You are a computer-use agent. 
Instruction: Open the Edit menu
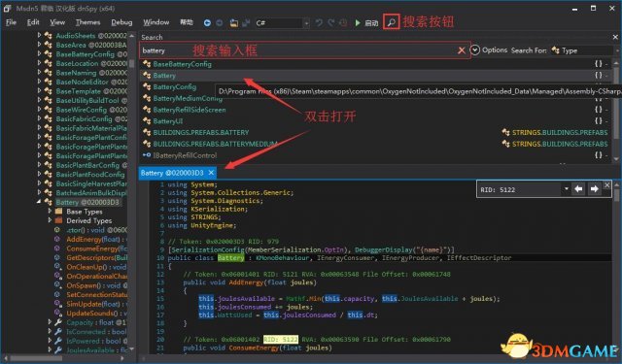[33, 22]
